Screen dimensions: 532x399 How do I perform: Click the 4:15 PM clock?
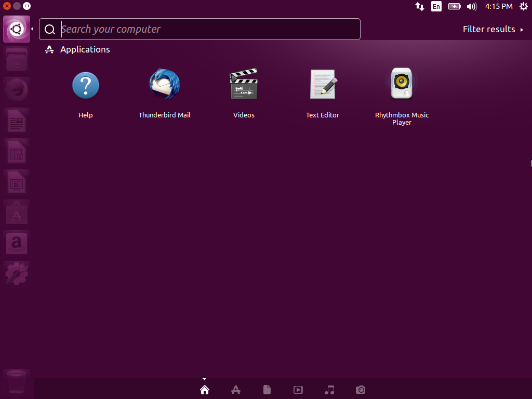coord(499,6)
